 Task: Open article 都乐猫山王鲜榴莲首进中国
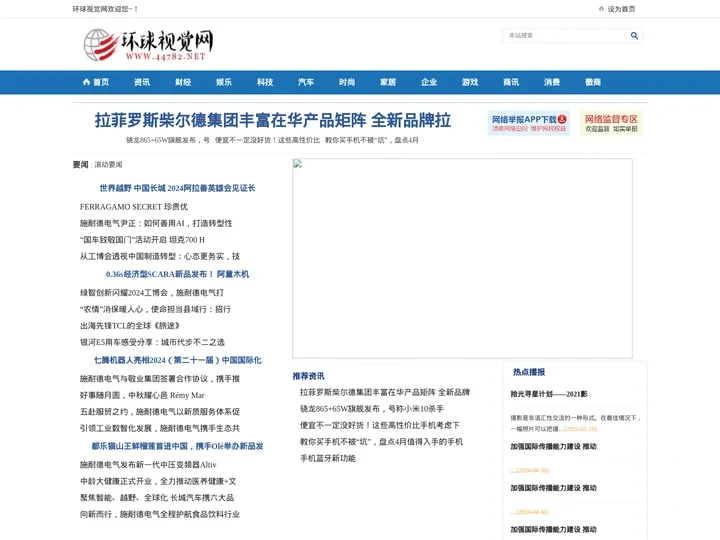(177, 446)
